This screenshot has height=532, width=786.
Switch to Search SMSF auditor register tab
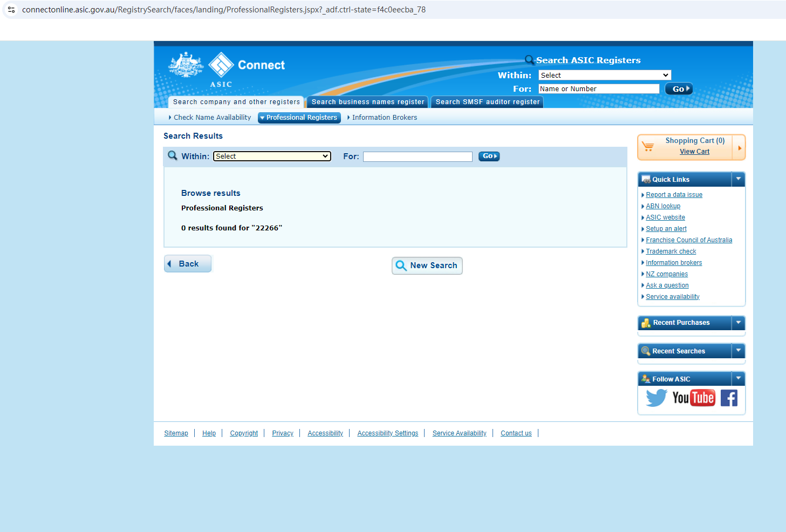pos(488,102)
